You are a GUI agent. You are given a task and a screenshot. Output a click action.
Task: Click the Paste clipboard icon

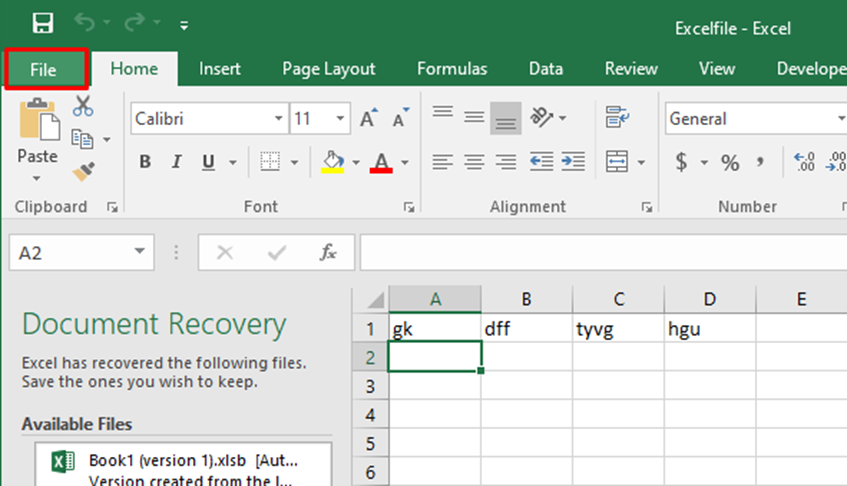click(x=39, y=119)
